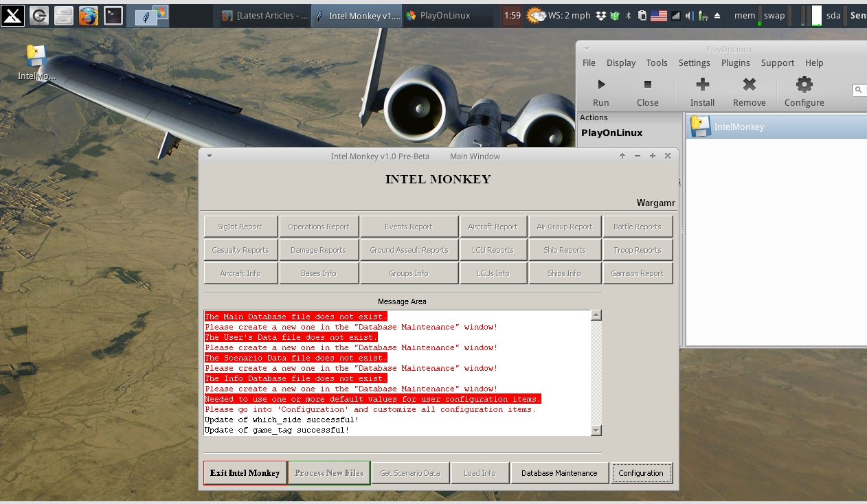Click the Operations Report button
Image resolution: width=867 pixels, height=504 pixels.
pos(319,227)
